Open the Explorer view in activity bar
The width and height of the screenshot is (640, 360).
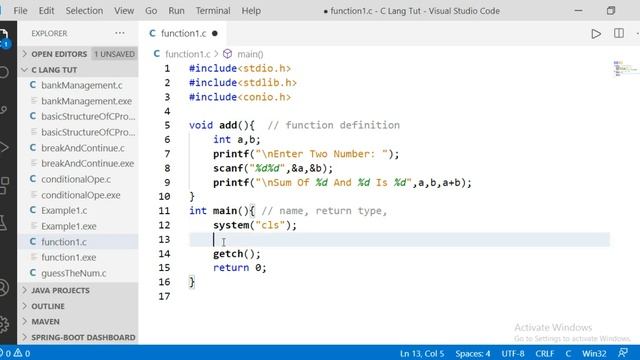pyautogui.click(x=4, y=38)
